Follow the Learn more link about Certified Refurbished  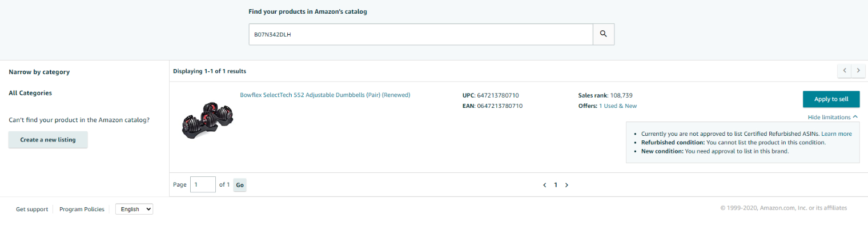(x=837, y=134)
